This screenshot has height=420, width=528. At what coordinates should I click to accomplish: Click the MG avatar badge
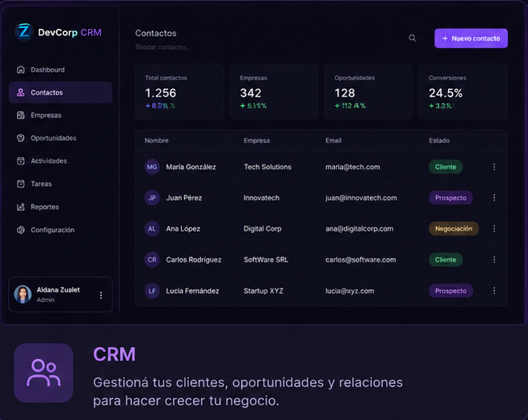pyautogui.click(x=152, y=167)
